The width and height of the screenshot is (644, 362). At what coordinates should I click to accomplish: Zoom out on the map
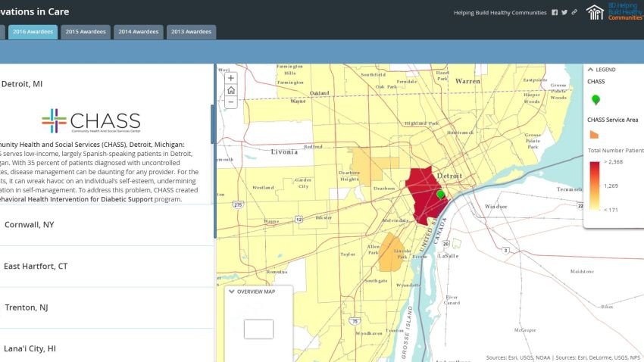click(231, 102)
